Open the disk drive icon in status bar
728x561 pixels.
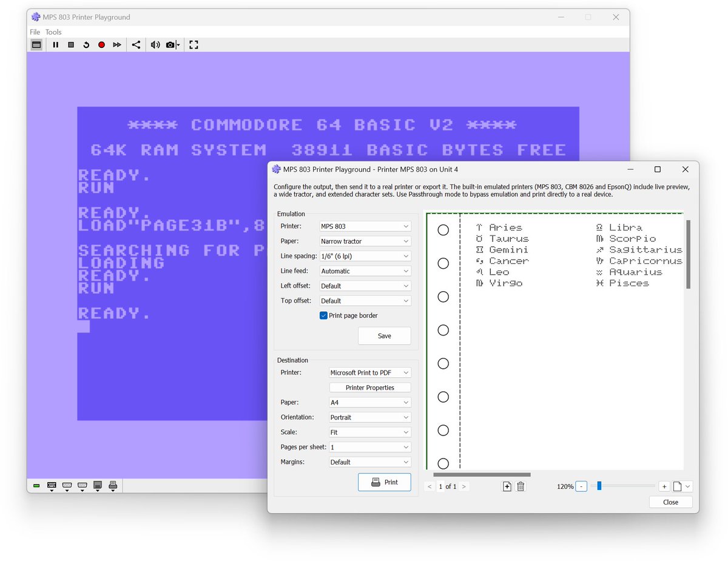pos(97,486)
